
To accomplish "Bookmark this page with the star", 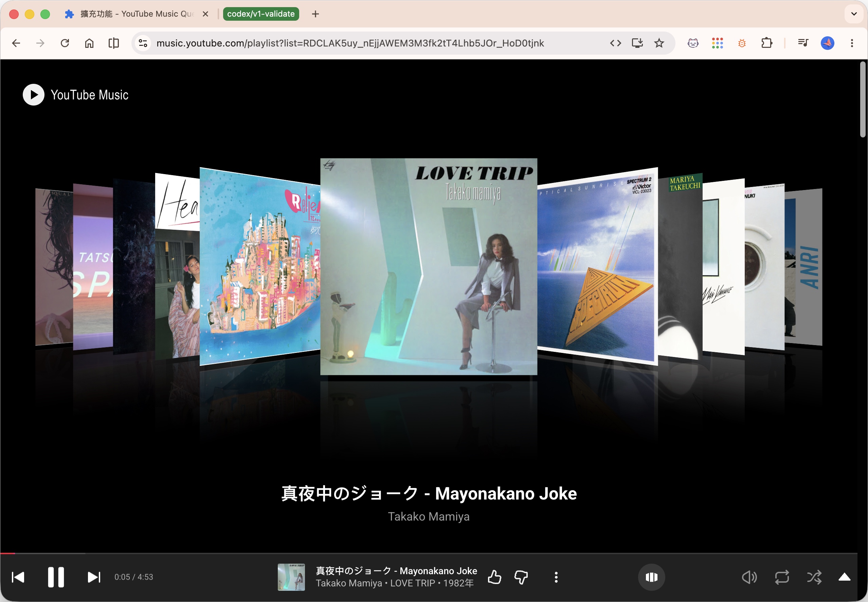I will tap(659, 43).
